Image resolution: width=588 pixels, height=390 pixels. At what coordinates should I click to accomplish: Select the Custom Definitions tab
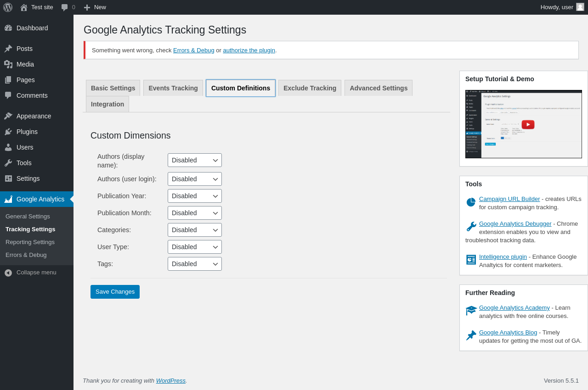(x=241, y=88)
